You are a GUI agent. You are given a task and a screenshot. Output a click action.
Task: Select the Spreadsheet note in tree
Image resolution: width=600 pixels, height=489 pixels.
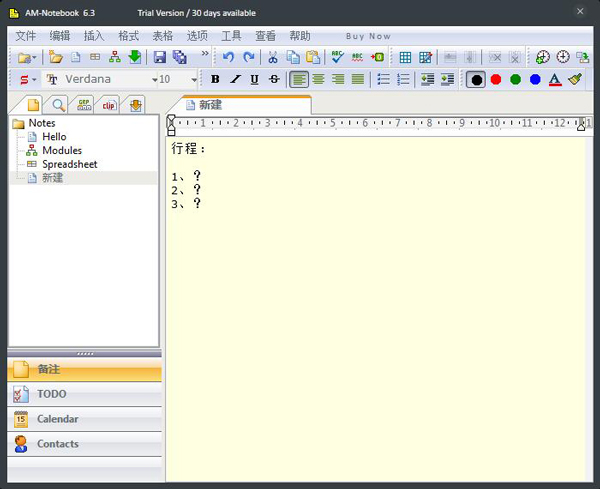pos(70,164)
